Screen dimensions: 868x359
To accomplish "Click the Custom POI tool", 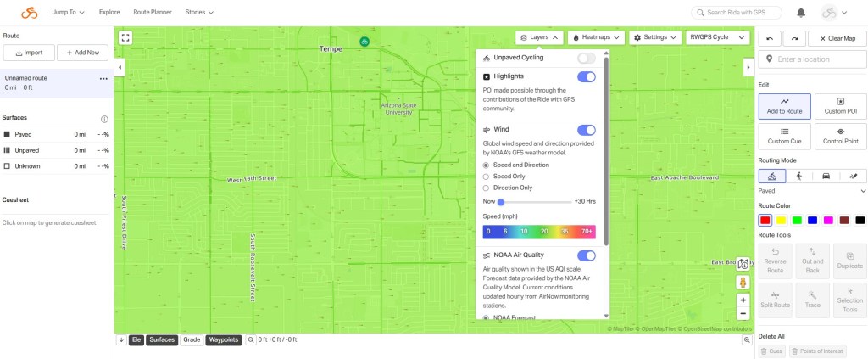I will [x=840, y=106].
